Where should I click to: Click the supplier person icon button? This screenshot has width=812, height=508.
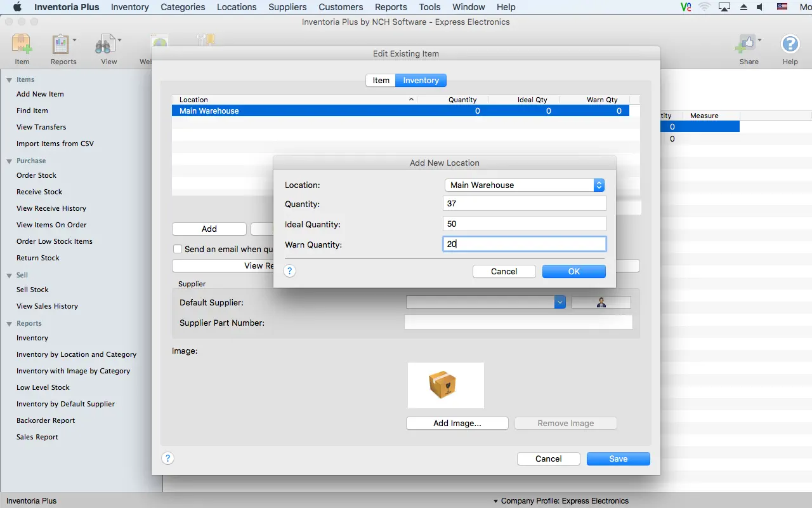click(x=601, y=303)
